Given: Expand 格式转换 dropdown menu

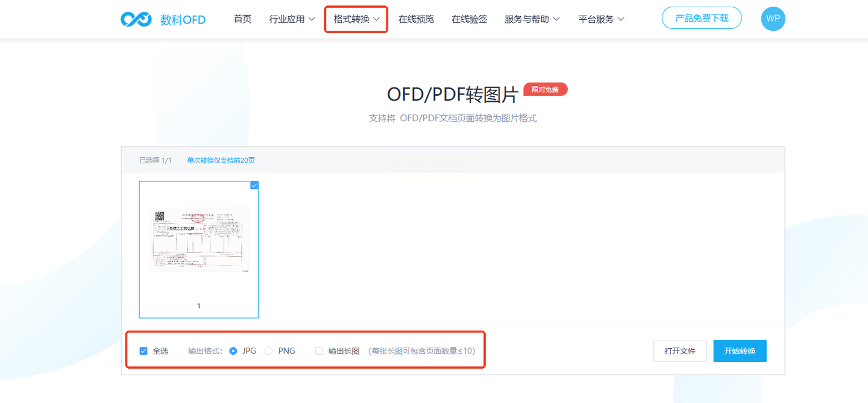Looking at the screenshot, I should (x=356, y=19).
